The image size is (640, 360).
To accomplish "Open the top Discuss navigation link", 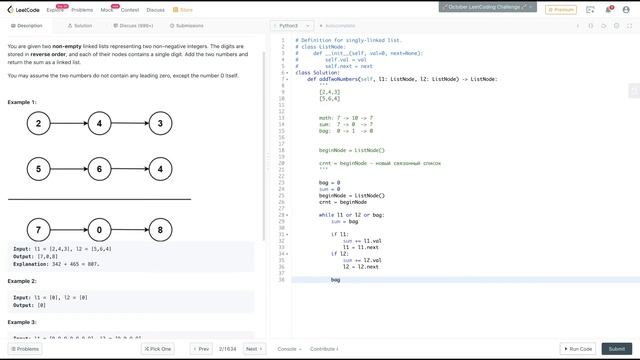I will pyautogui.click(x=156, y=10).
